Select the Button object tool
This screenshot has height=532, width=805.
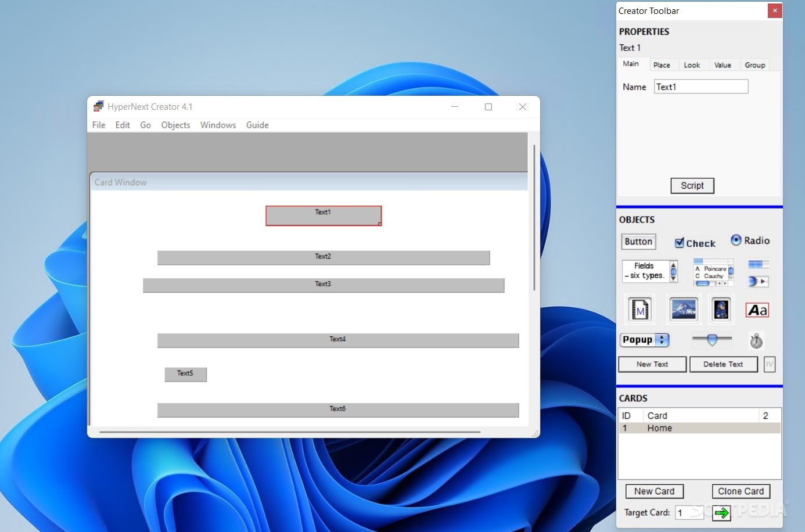coord(638,242)
